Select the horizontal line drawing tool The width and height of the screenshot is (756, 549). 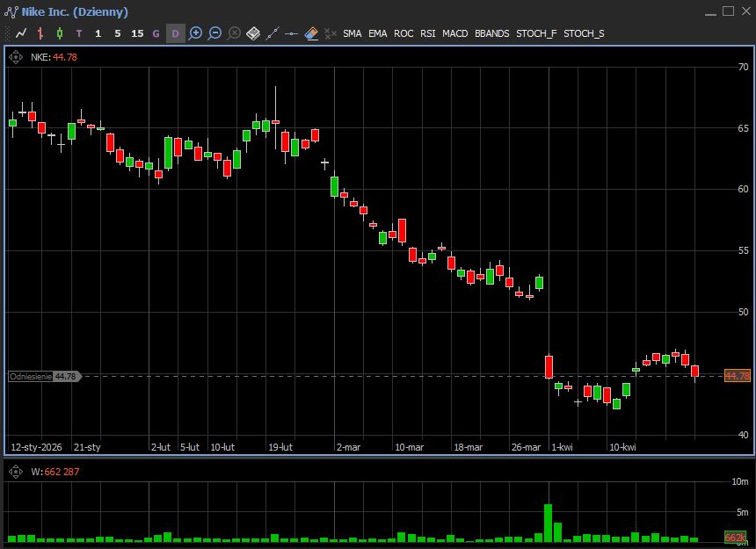(291, 33)
